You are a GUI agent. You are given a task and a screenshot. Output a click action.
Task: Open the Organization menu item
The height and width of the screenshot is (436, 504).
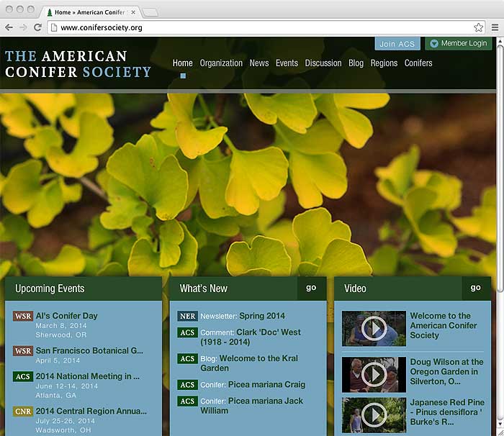point(221,63)
